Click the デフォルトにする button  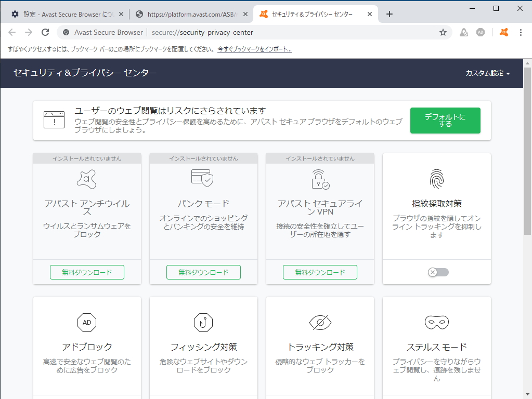pos(445,120)
